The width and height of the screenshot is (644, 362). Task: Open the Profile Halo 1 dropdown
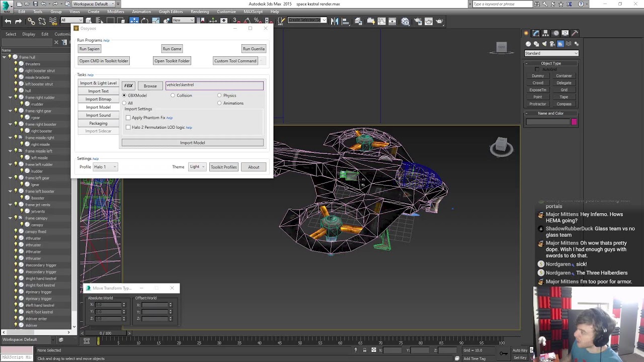[x=105, y=167]
